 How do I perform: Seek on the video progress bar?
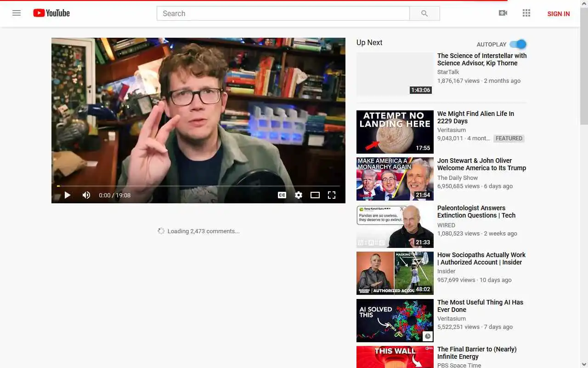pos(198,186)
